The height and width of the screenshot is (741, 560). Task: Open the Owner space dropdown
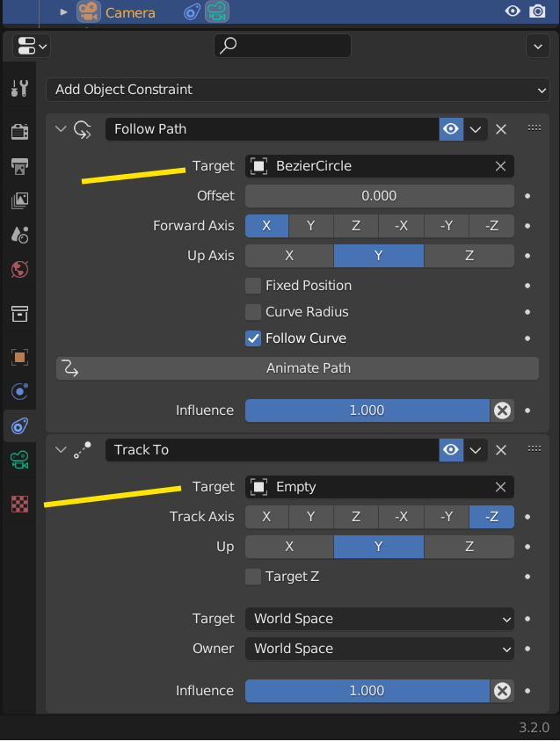pyautogui.click(x=379, y=649)
